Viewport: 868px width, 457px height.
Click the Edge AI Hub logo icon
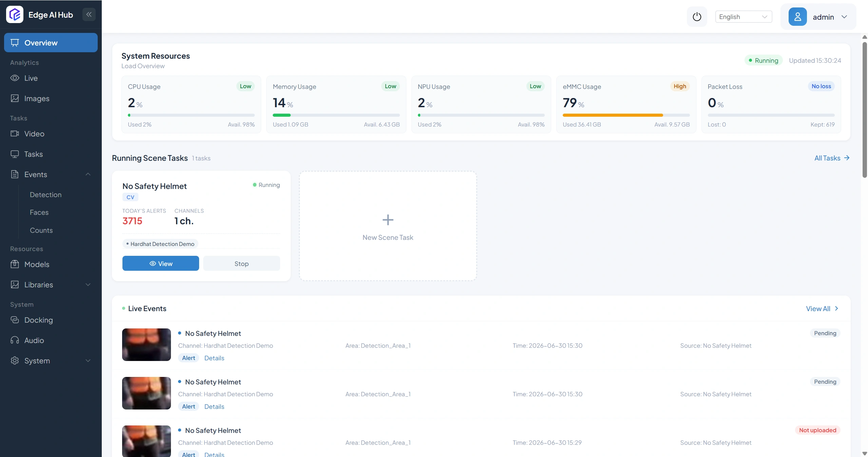(x=15, y=15)
